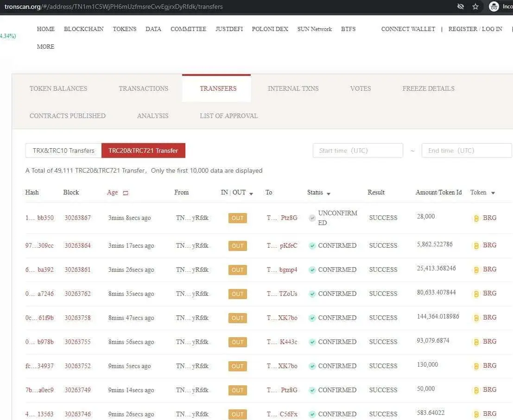
Task: Click the BRG token link in the 583.64022 row
Action: (x=490, y=414)
